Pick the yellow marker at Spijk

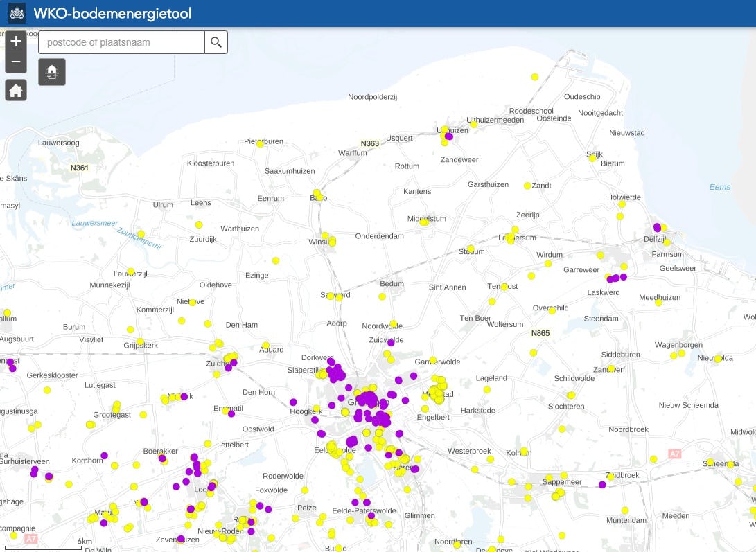point(592,158)
